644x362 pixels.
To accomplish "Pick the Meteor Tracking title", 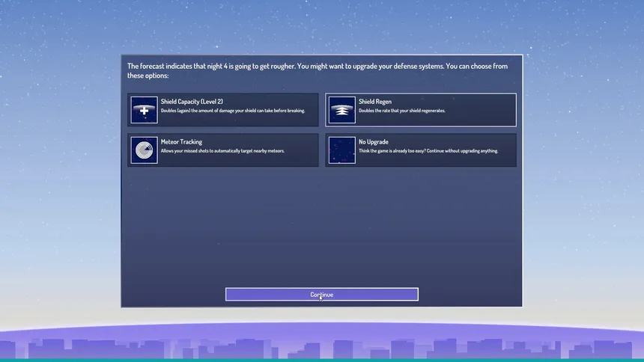I will coord(181,141).
